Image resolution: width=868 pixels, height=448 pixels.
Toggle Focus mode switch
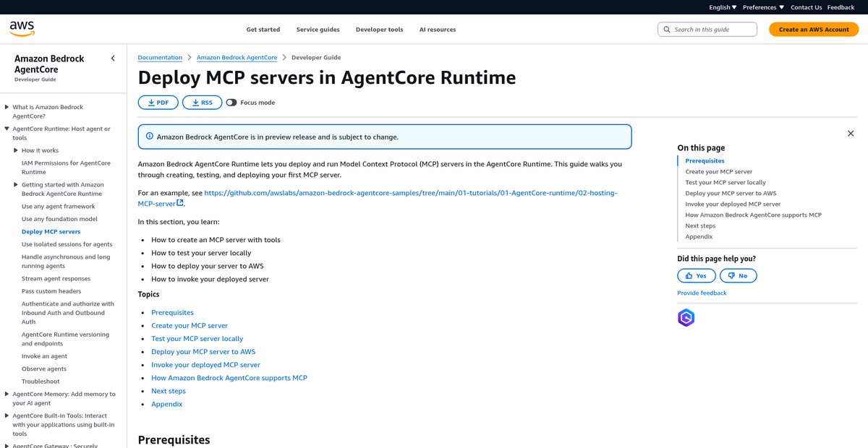coord(231,103)
